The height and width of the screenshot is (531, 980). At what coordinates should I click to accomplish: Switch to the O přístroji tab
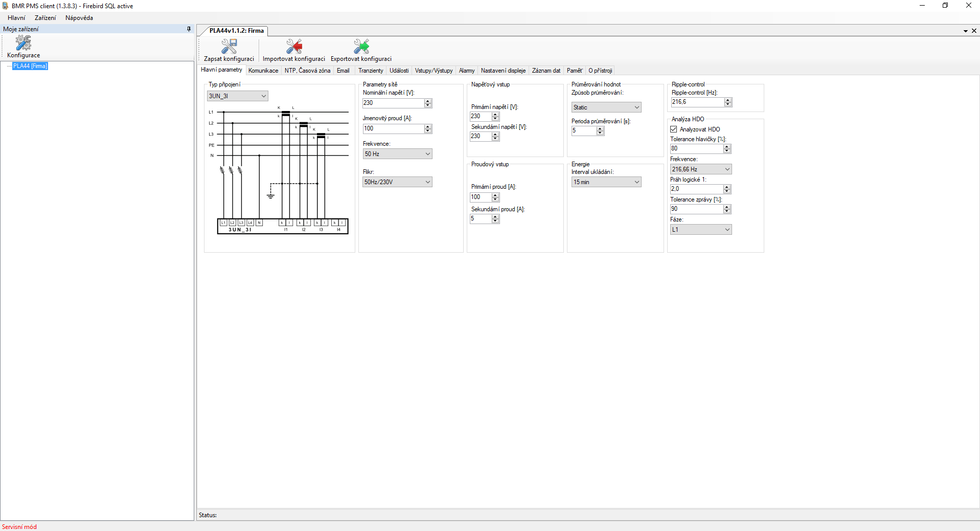[600, 71]
